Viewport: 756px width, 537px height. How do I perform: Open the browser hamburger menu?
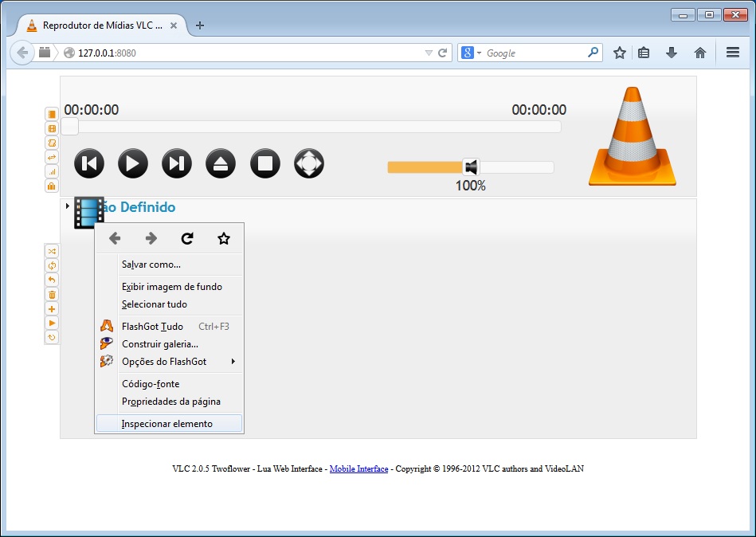pos(733,52)
